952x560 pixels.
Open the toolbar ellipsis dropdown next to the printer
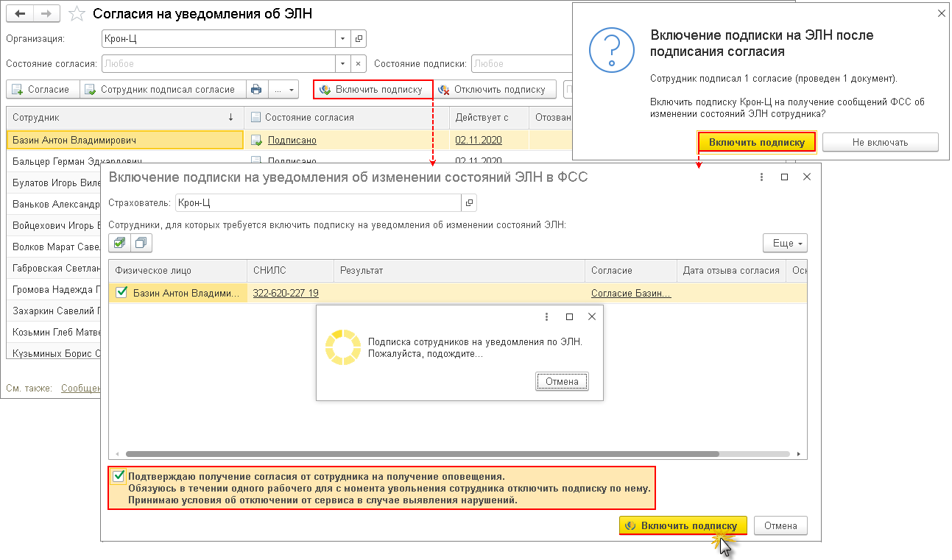click(x=283, y=89)
